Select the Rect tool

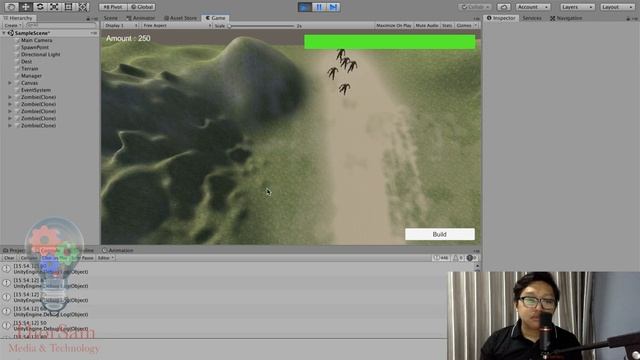[x=69, y=7]
